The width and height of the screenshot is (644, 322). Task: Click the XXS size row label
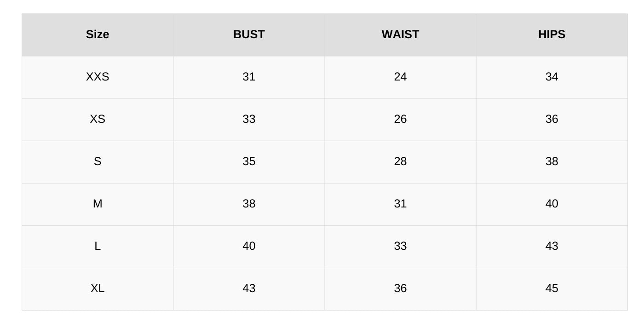(98, 77)
